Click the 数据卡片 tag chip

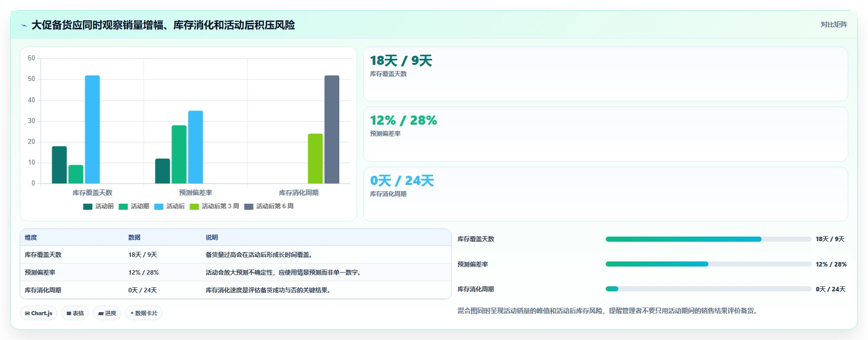coord(144,313)
